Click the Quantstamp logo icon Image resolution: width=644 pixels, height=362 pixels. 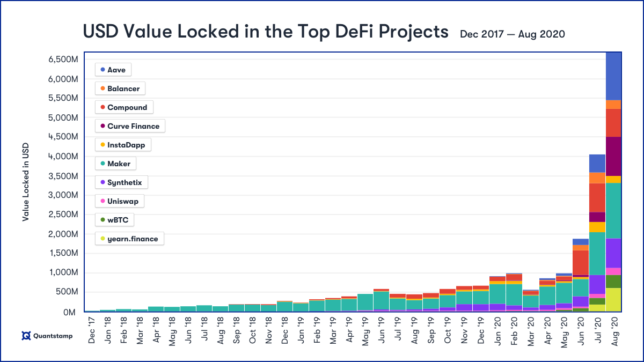[x=26, y=336]
